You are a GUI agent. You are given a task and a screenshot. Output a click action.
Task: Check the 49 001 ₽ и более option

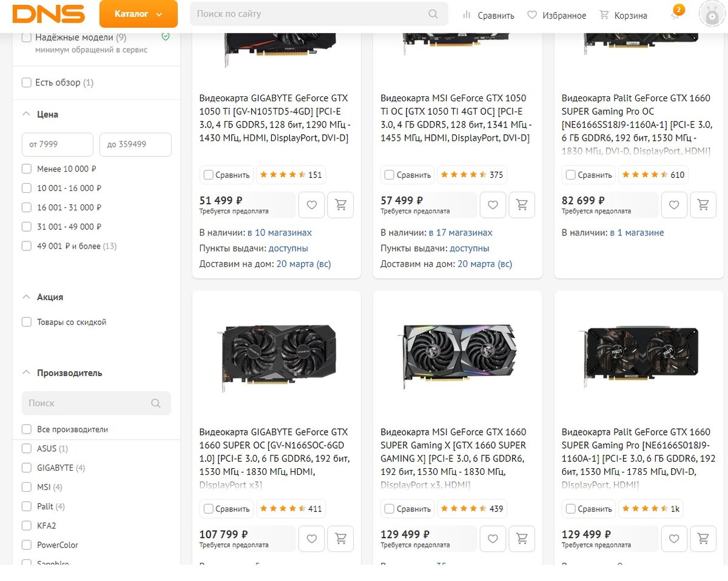[27, 246]
